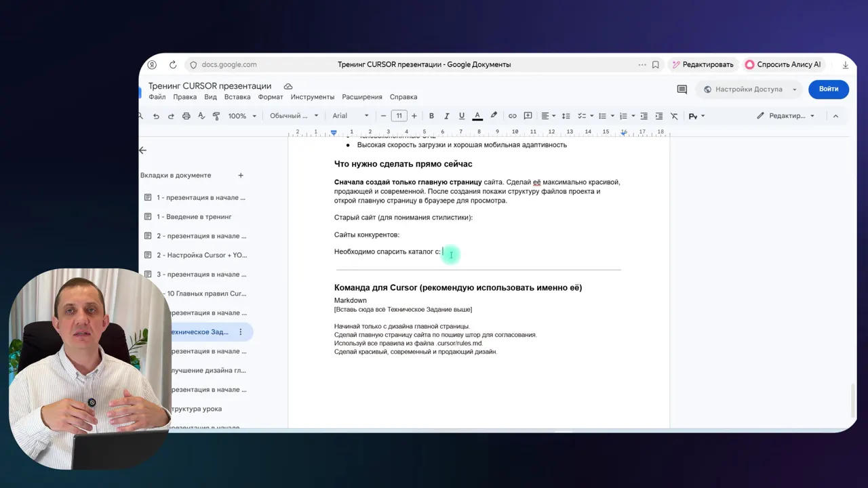The width and height of the screenshot is (868, 488).
Task: Increase font size with plus button
Action: pos(414,116)
